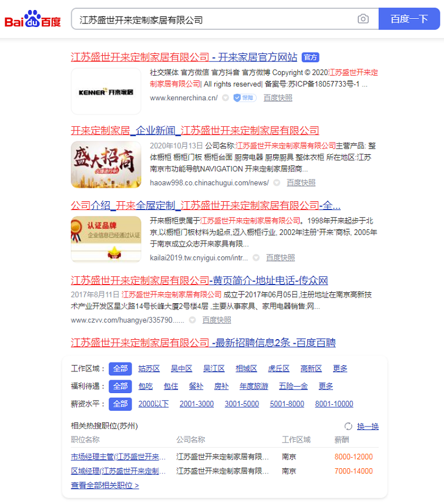444x504 pixels.
Task: Expand arrow next to cnyigui URL
Action: (x=256, y=258)
